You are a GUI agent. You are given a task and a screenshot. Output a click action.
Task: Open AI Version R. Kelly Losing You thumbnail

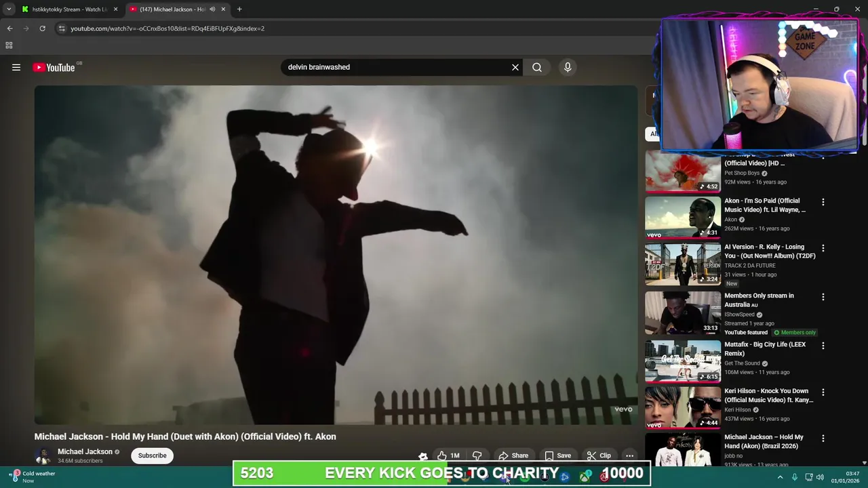pyautogui.click(x=683, y=264)
